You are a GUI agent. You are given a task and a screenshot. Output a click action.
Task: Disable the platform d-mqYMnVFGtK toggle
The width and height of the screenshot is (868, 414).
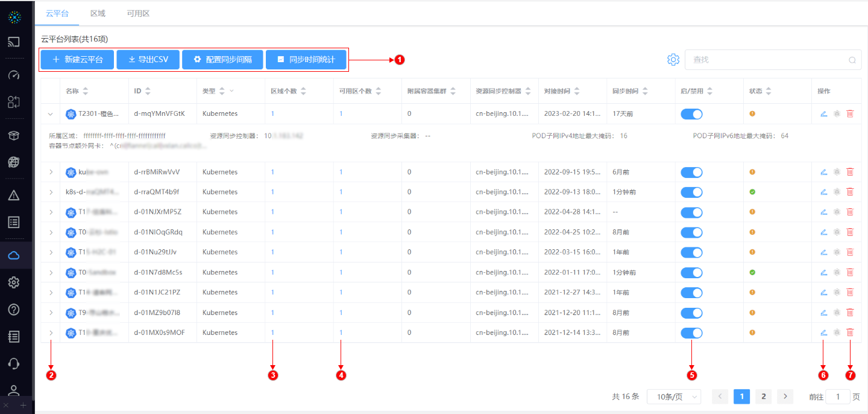(x=691, y=114)
